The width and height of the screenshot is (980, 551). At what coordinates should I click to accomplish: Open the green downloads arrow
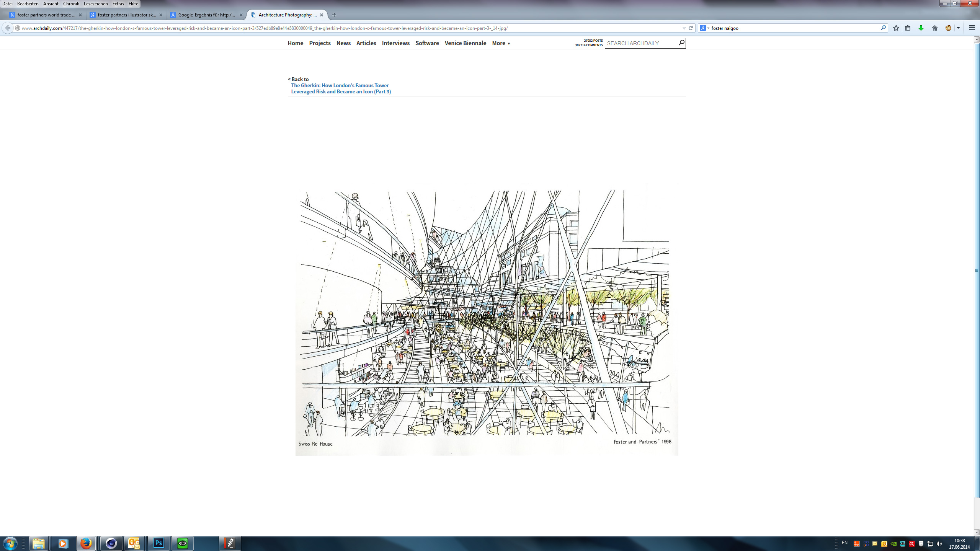tap(921, 28)
